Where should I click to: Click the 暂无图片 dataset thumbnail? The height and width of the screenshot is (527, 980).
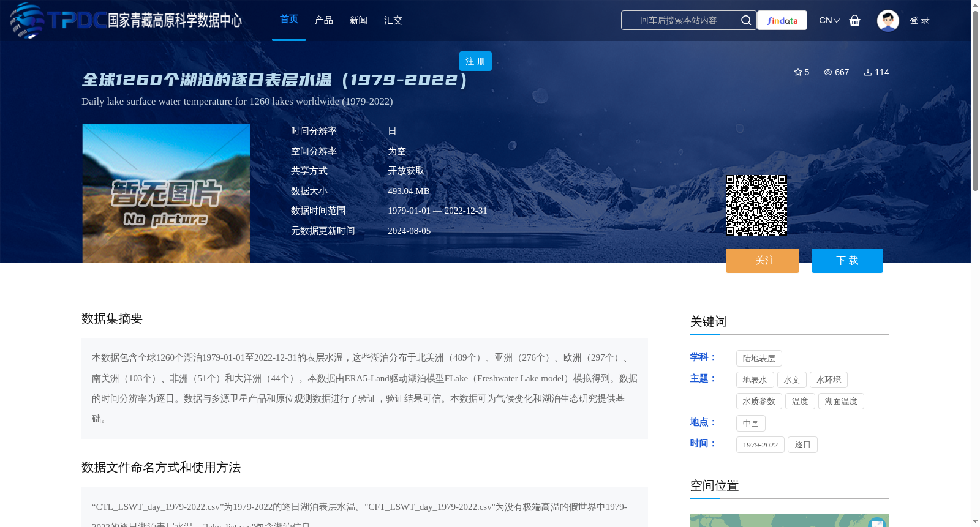tap(166, 193)
